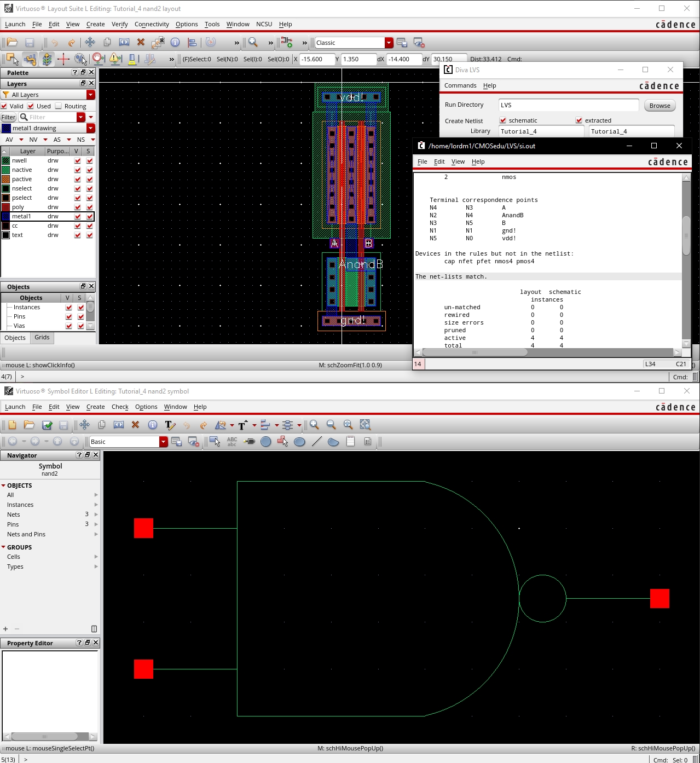700x763 pixels.
Task: Open the Check menu in Symbol Editor
Action: tap(120, 407)
